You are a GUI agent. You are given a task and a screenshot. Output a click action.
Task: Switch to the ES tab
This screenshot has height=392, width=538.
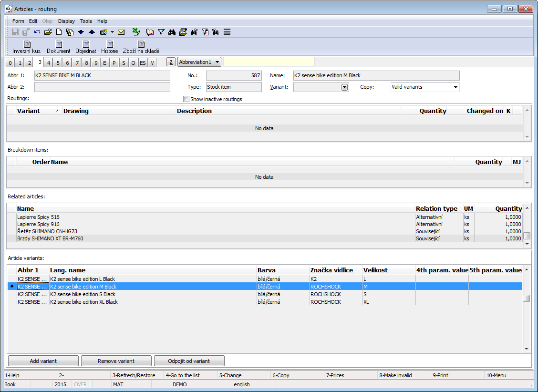pos(143,63)
